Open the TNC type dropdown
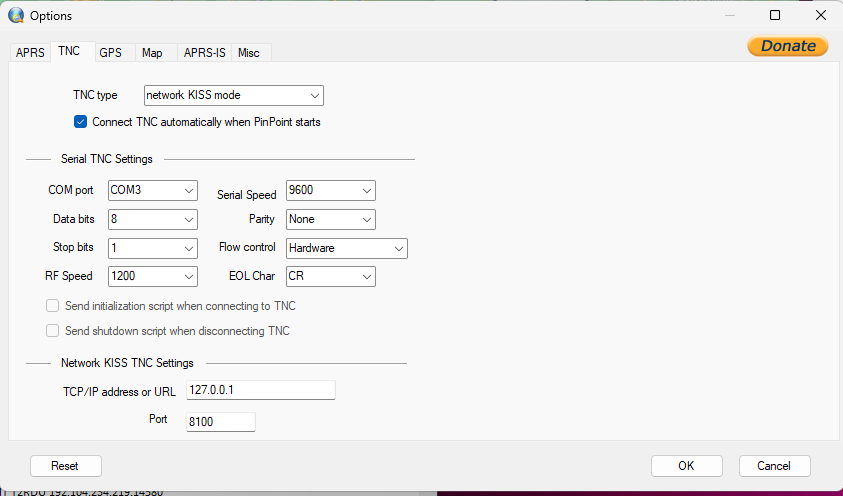This screenshot has width=843, height=496. click(234, 96)
